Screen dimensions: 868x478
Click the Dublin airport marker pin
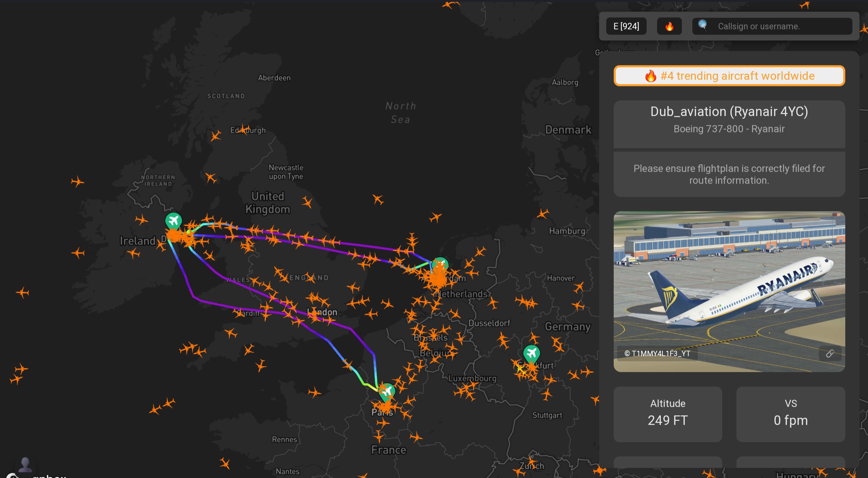pyautogui.click(x=174, y=221)
